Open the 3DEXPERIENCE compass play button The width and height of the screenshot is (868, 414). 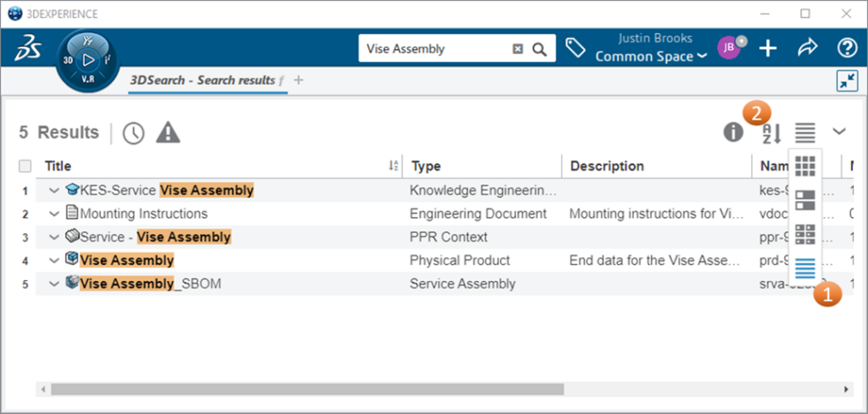87,61
